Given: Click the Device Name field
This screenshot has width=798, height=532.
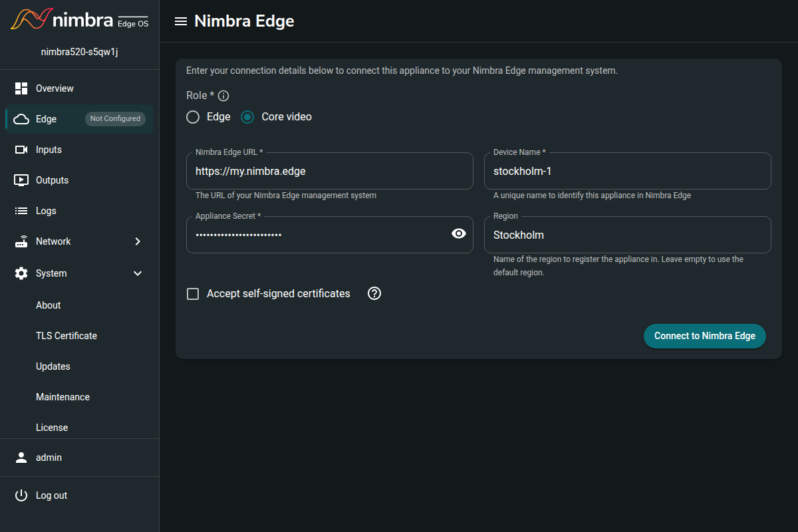Looking at the screenshot, I should point(628,171).
